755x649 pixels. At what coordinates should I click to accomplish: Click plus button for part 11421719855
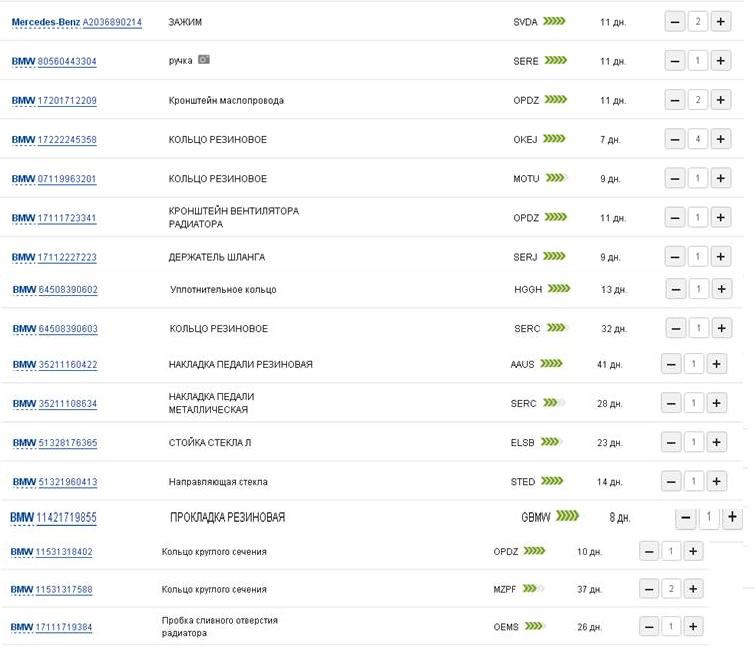[x=732, y=517]
